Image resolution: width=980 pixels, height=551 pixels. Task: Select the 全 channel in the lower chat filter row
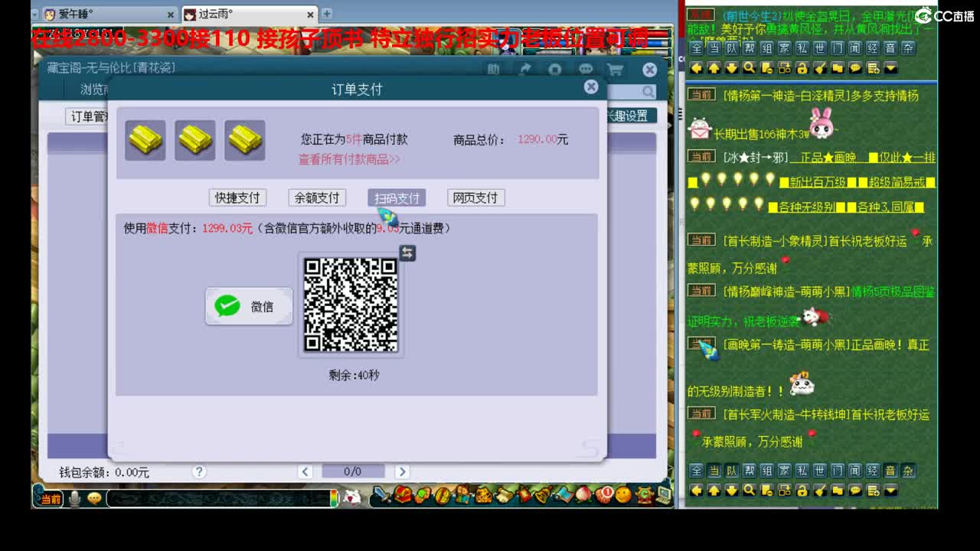tap(696, 470)
